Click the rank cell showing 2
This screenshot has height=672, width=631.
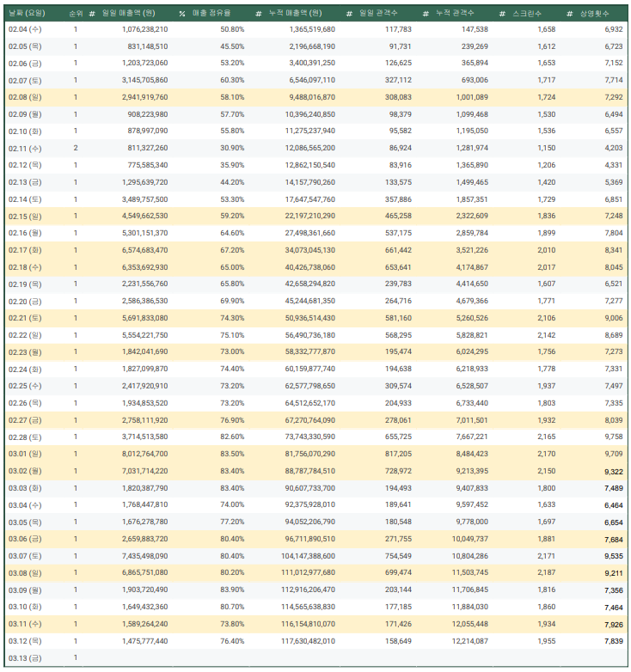pyautogui.click(x=76, y=148)
